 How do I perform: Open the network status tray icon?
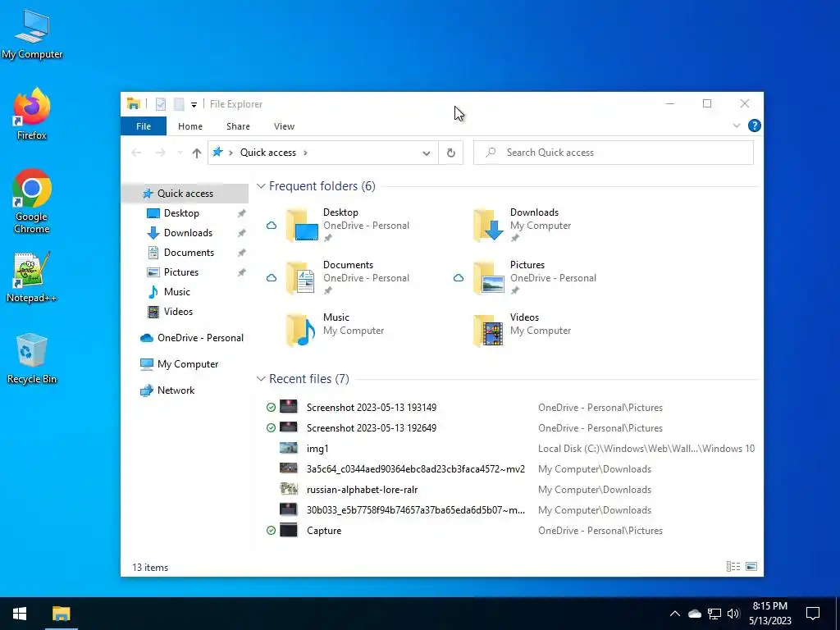714,614
